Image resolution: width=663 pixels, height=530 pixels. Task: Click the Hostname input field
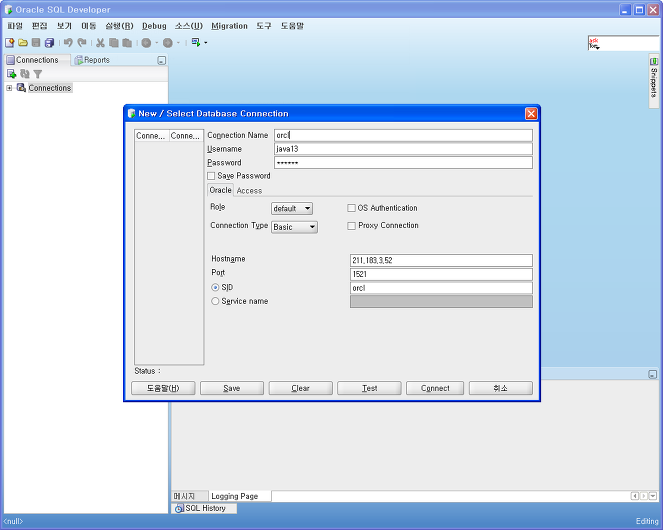441,261
